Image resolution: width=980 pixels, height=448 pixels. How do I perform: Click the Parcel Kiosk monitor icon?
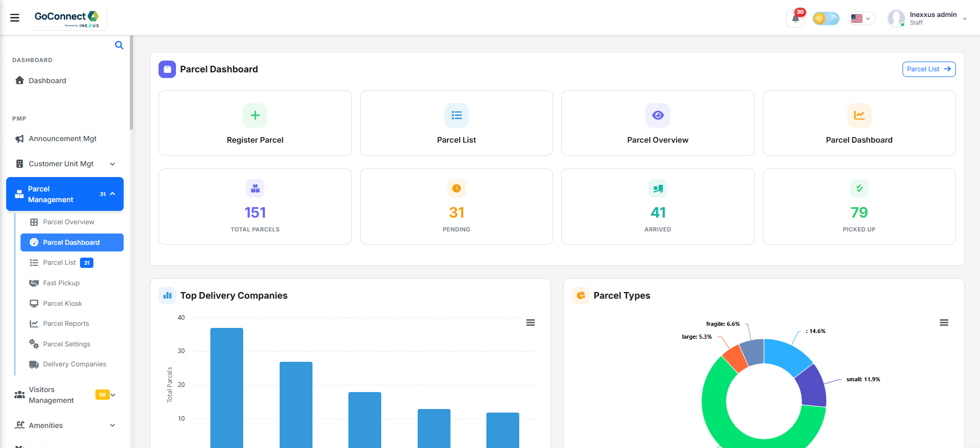34,303
